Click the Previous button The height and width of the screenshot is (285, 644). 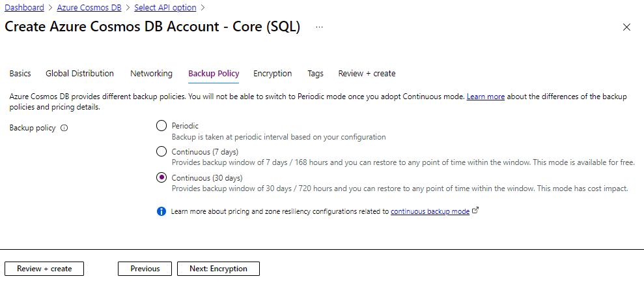tap(145, 269)
